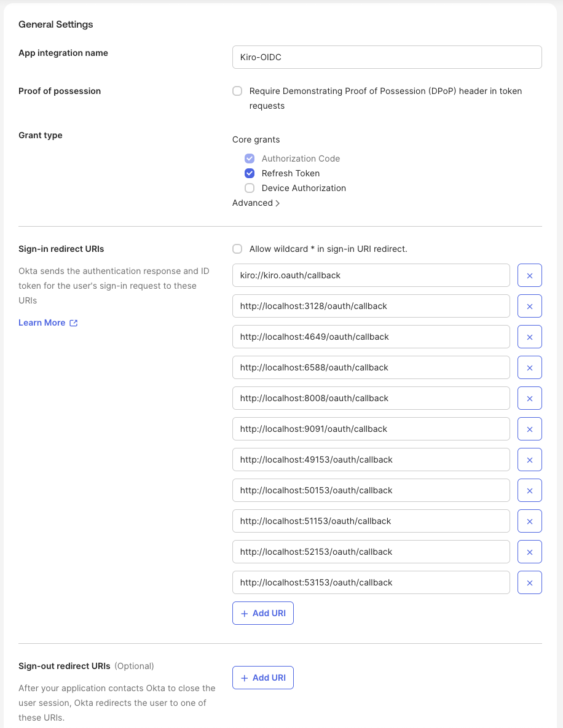Add a sign-out redirect URI
The height and width of the screenshot is (728, 563).
pos(263,678)
